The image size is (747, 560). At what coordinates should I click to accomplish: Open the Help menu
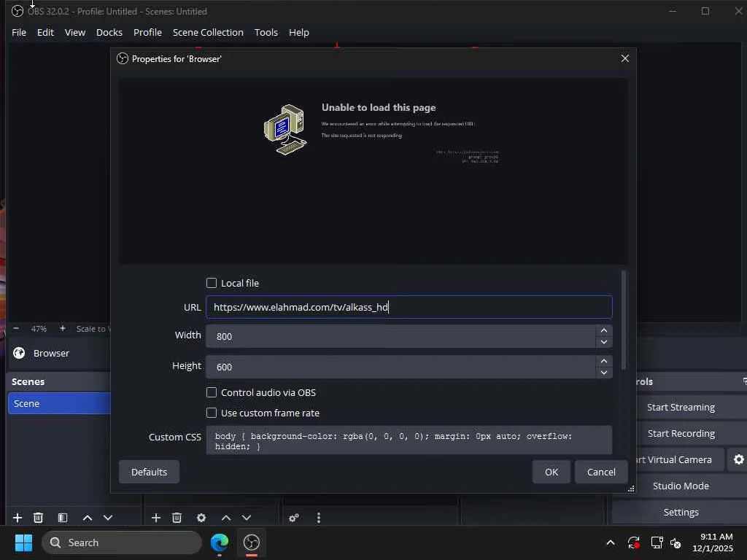point(298,32)
